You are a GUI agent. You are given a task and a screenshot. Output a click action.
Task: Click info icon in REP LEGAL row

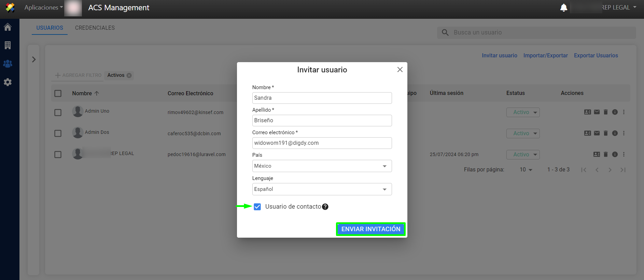tap(615, 154)
